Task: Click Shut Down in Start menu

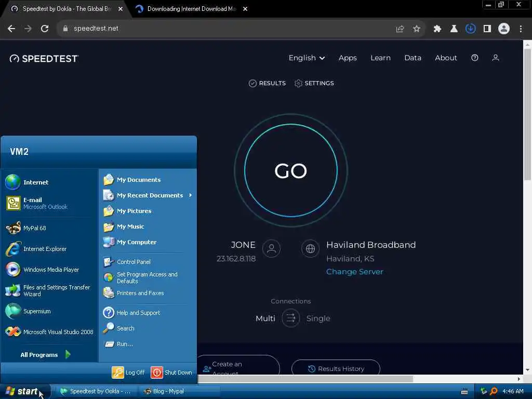Action: pos(171,373)
